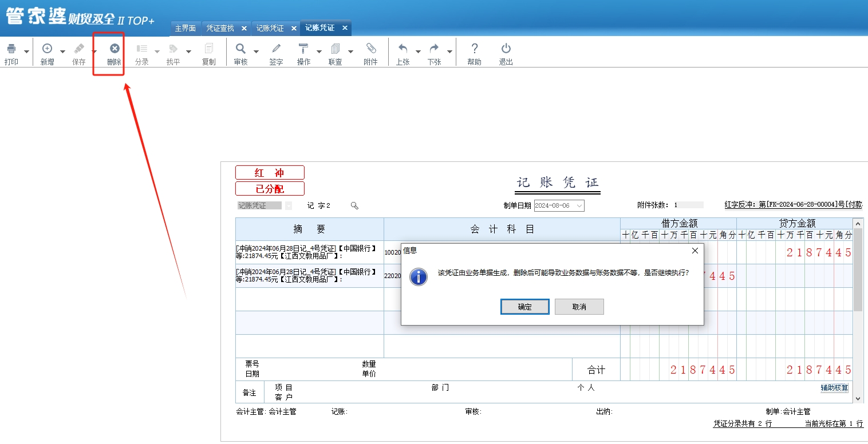Expand the 联查 dropdown arrow
Screen dimensions: 868x444
tap(350, 51)
